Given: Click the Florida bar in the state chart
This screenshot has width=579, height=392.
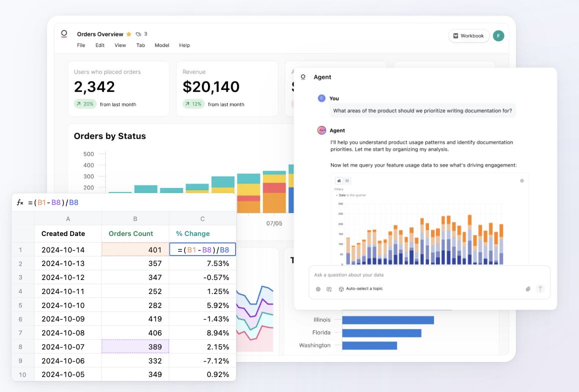Looking at the screenshot, I should click(382, 333).
